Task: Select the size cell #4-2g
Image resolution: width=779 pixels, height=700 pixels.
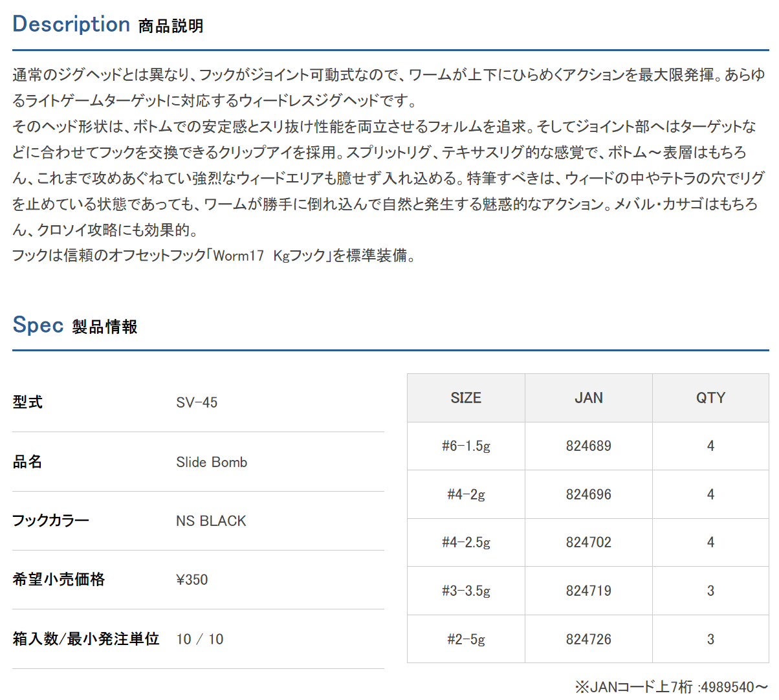Action: (466, 495)
